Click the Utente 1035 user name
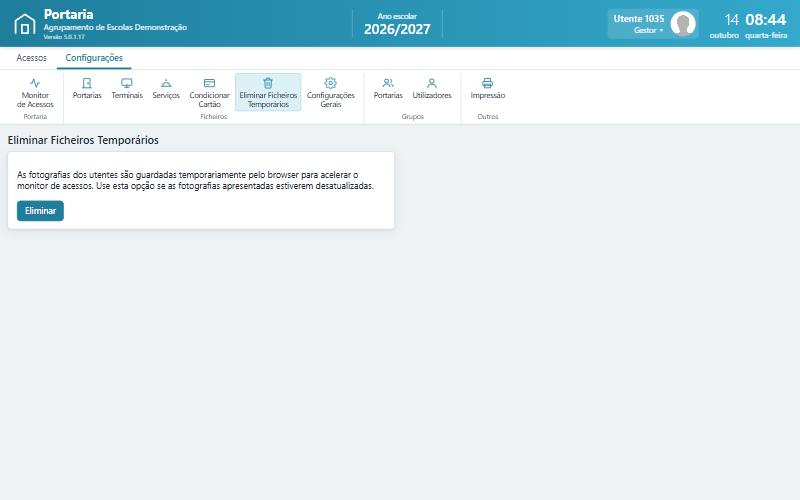This screenshot has width=800, height=500. pos(638,18)
